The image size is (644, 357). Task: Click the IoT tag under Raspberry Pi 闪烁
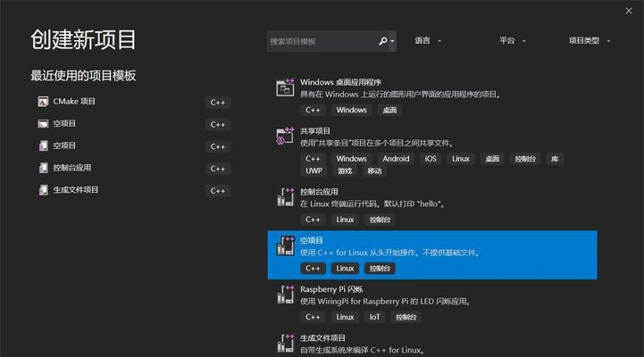coord(374,317)
